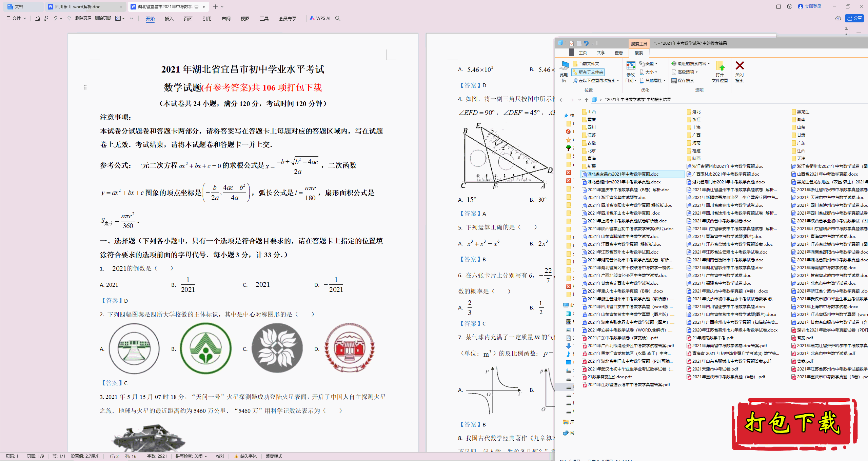Click the Libraries icon in Explorer sidebar
868x461 pixels.
566,422
